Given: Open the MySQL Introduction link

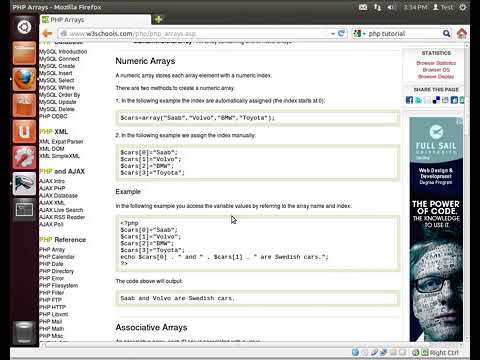Looking at the screenshot, I should (x=63, y=52).
